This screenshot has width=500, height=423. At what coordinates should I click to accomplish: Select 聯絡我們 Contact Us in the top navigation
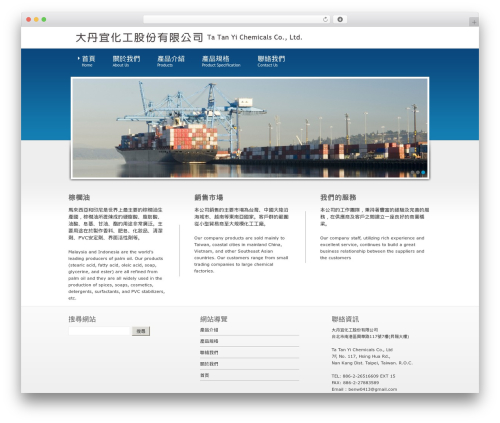click(271, 61)
